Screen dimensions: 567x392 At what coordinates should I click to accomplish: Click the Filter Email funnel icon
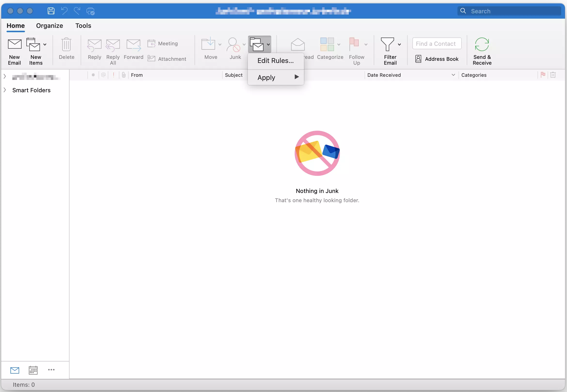[x=388, y=45]
